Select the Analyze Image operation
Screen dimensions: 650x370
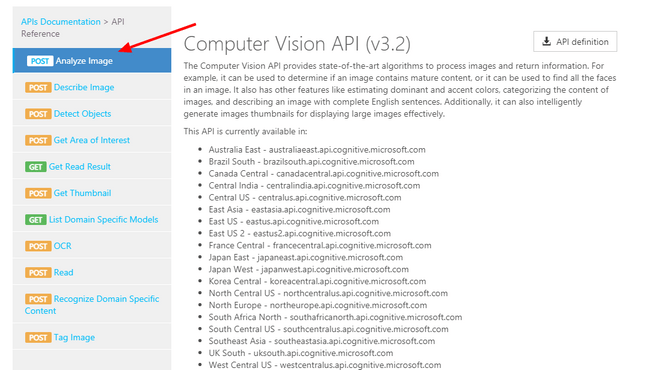pos(92,61)
